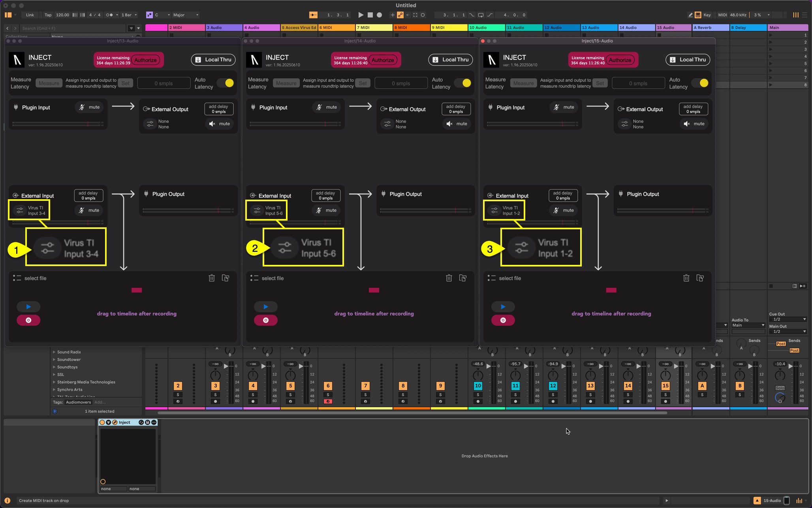Click trash icon in Inject/13-Audio window
The height and width of the screenshot is (508, 812).
pos(212,278)
